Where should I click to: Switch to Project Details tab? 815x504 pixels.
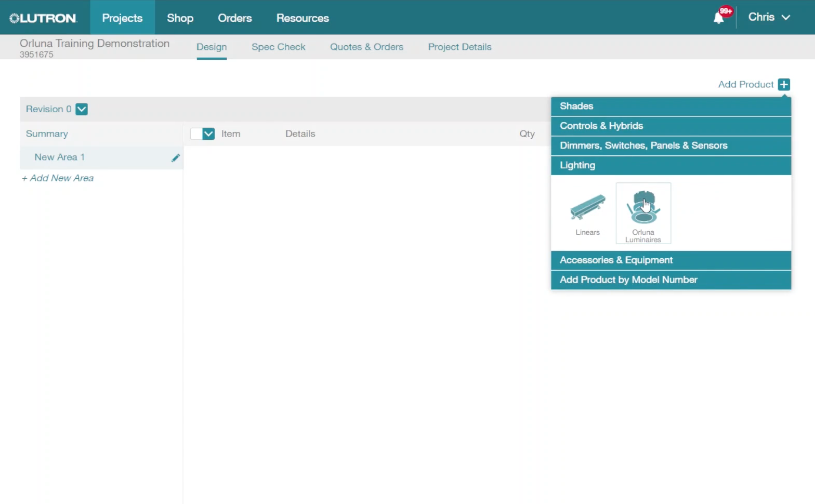tap(459, 47)
